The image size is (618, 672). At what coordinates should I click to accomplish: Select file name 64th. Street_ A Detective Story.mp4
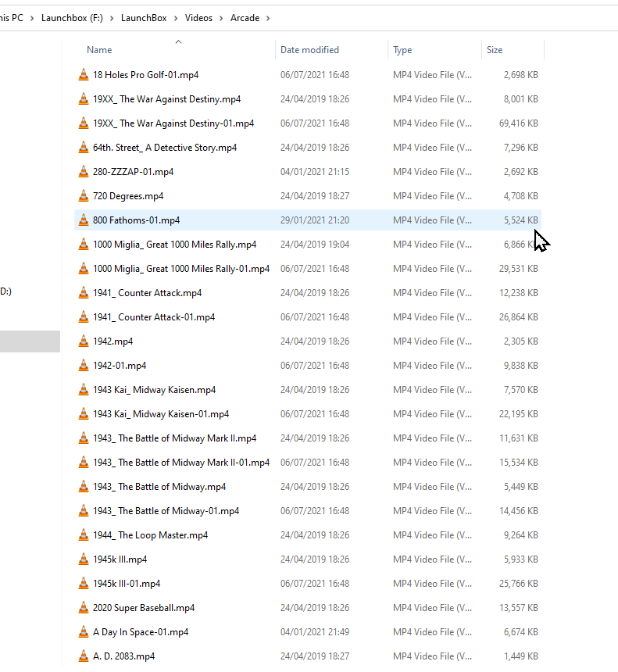165,148
